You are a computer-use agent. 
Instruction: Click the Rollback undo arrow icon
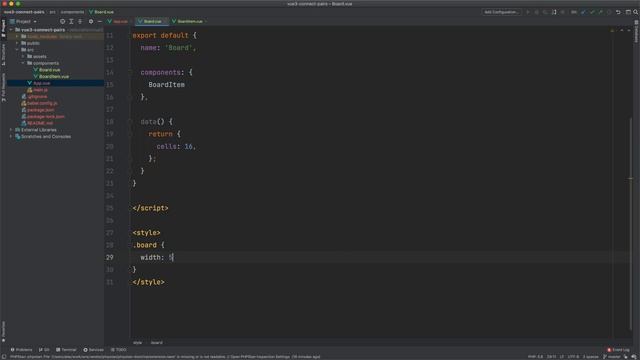point(618,12)
